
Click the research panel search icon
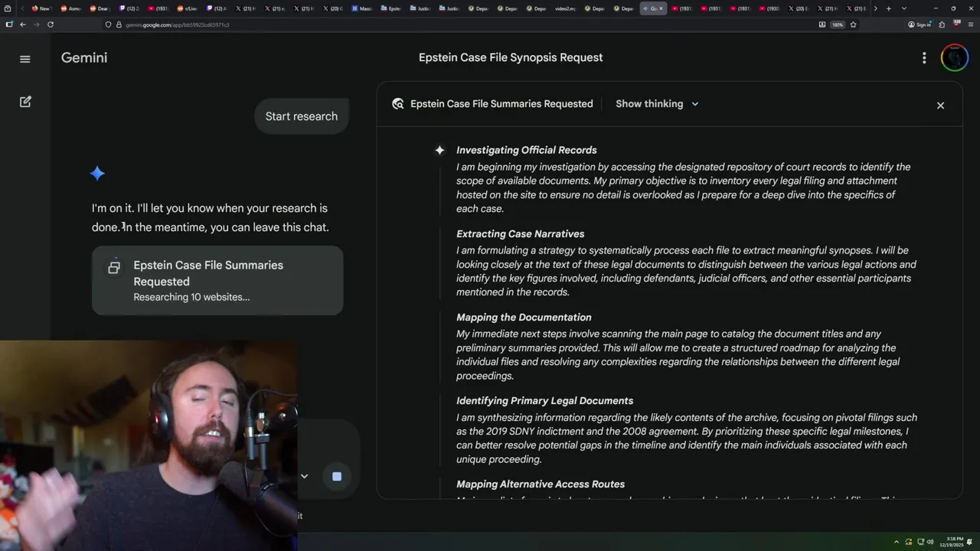397,104
